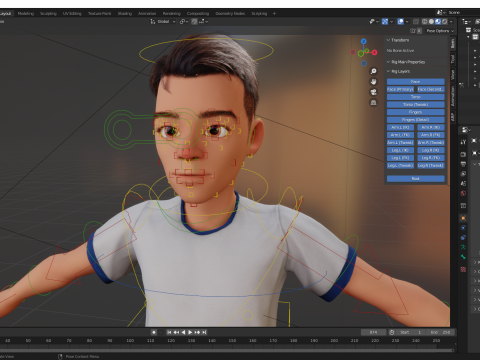Click the Start frame field

click(411, 332)
